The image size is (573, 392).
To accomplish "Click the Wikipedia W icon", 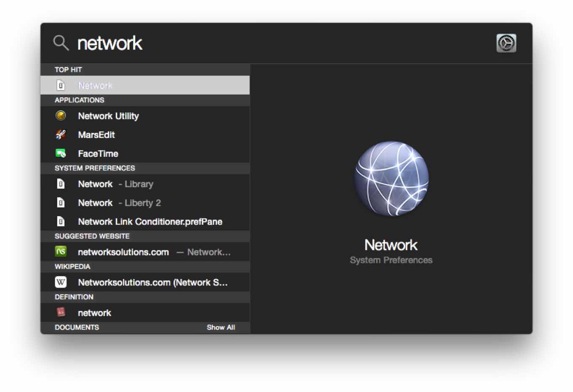I will click(61, 282).
